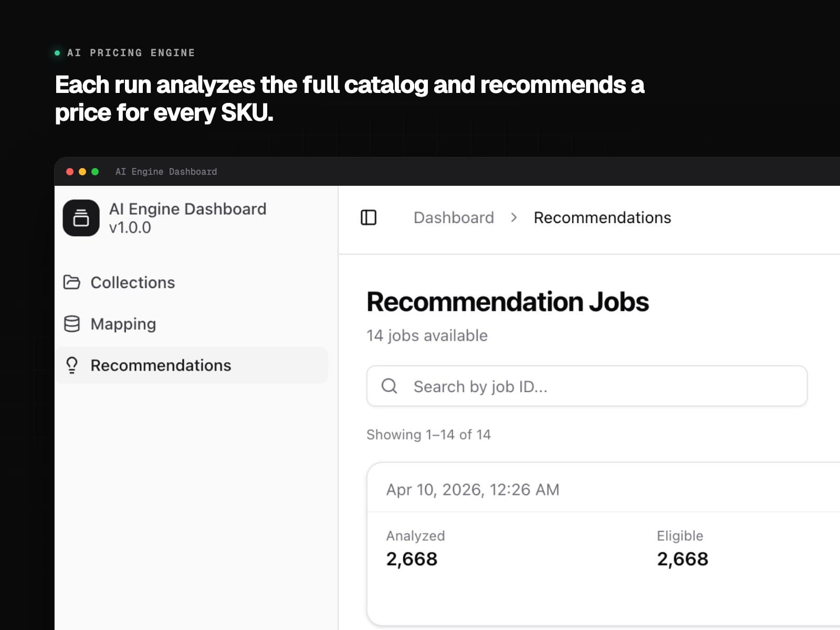This screenshot has width=840, height=630.
Task: Click the search magnifier icon
Action: [x=389, y=386]
